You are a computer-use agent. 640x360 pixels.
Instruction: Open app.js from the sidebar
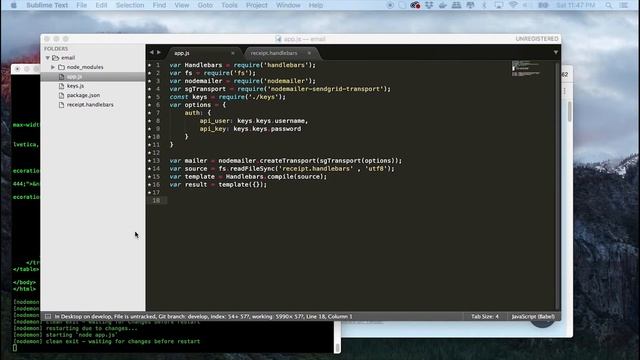point(74,77)
